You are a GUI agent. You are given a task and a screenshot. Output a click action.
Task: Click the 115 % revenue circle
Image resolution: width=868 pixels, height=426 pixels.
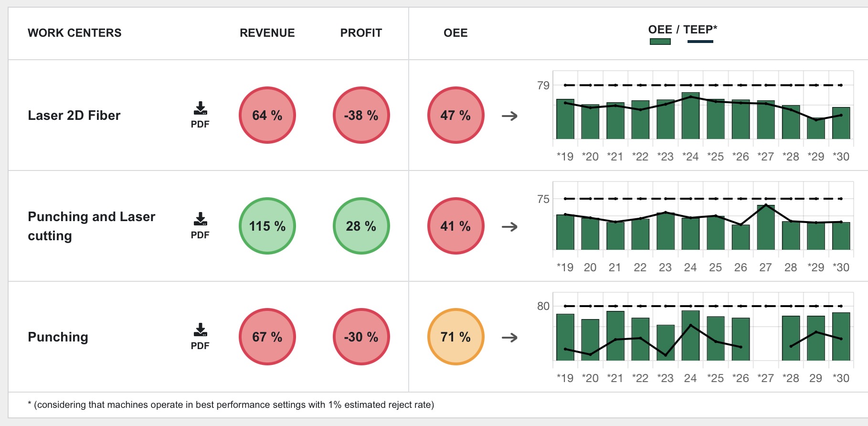[x=267, y=226]
